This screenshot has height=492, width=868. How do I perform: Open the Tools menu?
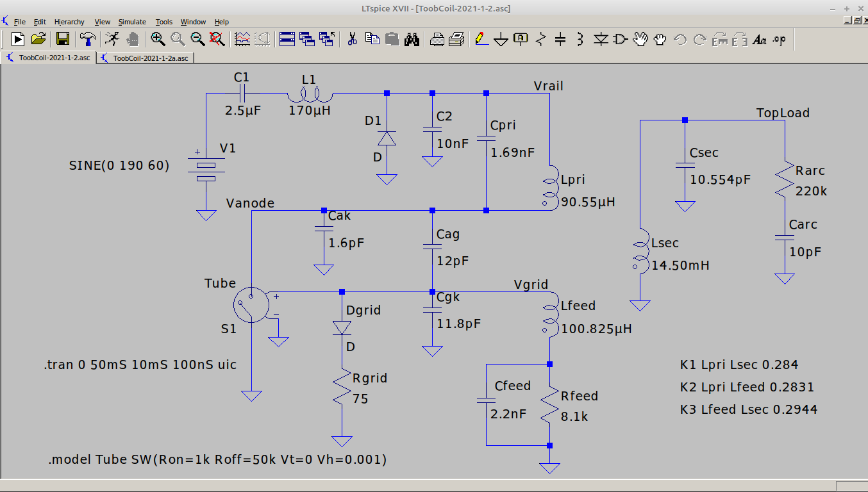[x=164, y=22]
